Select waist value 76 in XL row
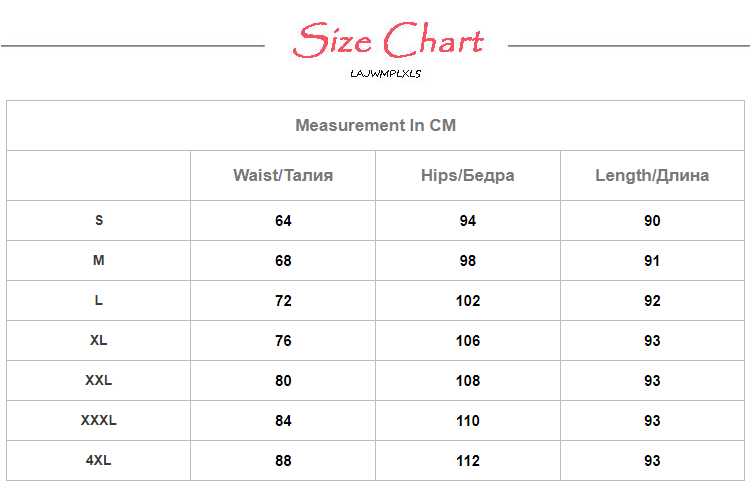This screenshot has width=750, height=484. tap(283, 341)
